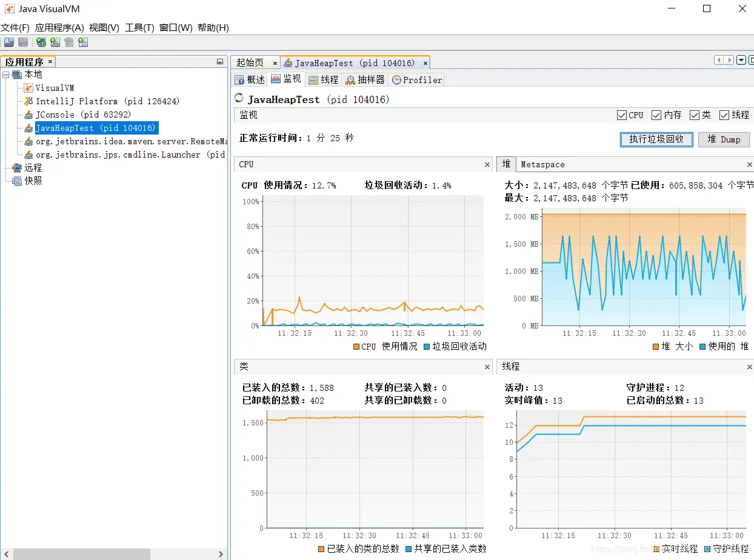
Task: Click the horizontal scrollbar of applications panel
Action: pos(114,554)
